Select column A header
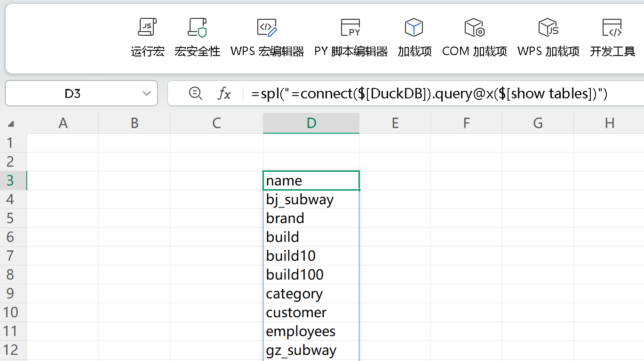The width and height of the screenshot is (644, 361). 63,123
